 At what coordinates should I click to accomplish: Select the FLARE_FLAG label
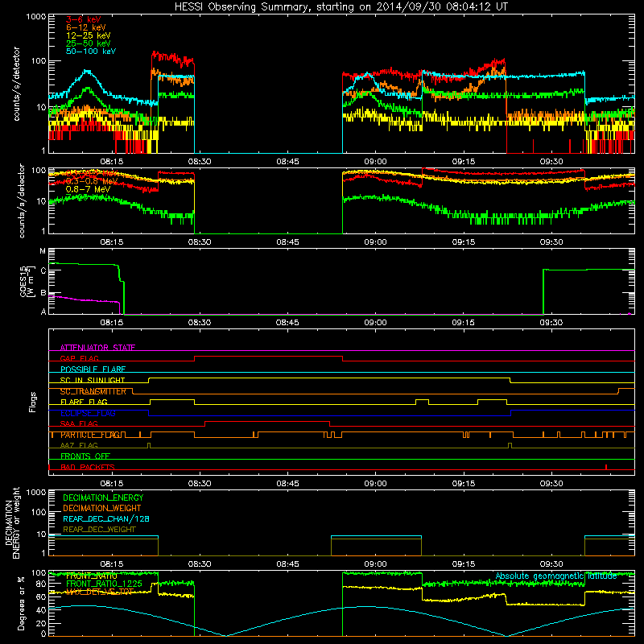click(x=84, y=402)
